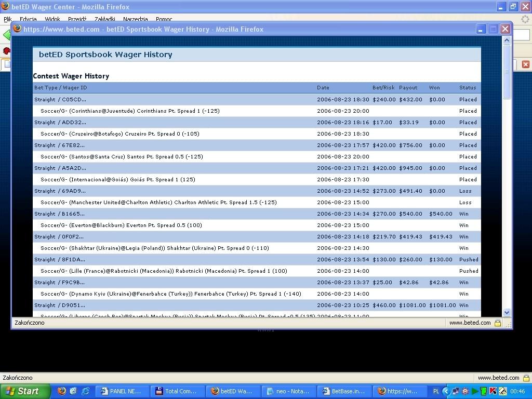The width and height of the screenshot is (532, 399).
Task: Click the Santos@Santa Cruz bet description
Action: pos(122,157)
